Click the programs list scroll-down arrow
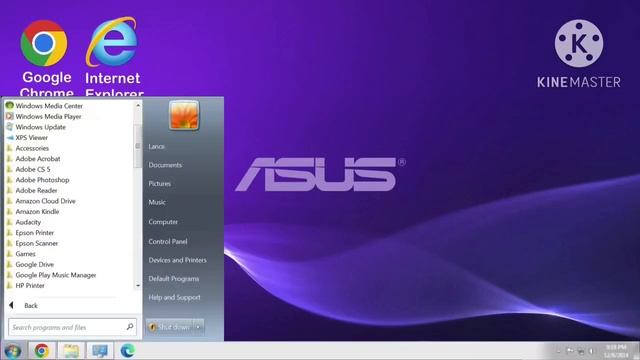 tap(138, 286)
